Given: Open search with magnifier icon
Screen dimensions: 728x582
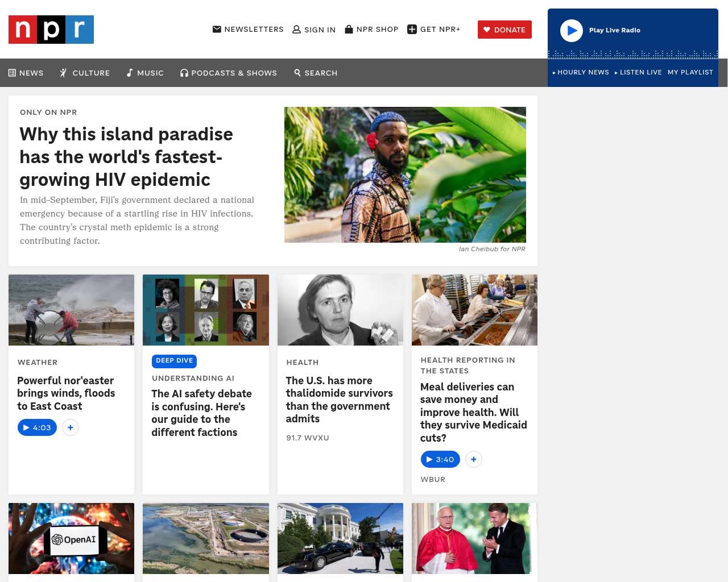Looking at the screenshot, I should [297, 73].
